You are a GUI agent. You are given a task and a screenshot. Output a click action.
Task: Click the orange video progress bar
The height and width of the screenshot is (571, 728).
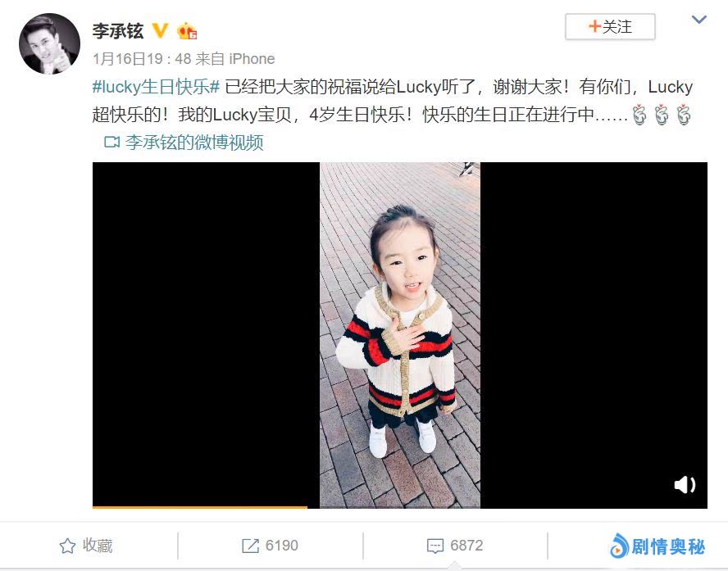tap(200, 507)
